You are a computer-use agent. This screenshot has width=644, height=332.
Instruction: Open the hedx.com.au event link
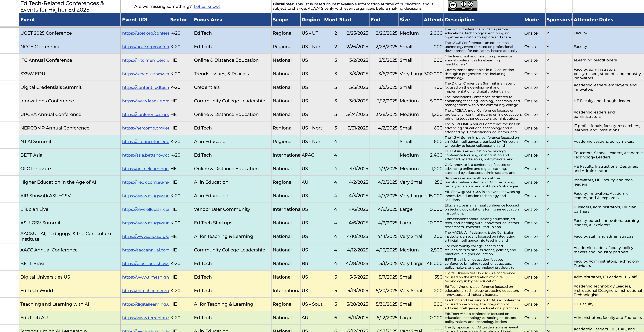pyautogui.click(x=145, y=182)
